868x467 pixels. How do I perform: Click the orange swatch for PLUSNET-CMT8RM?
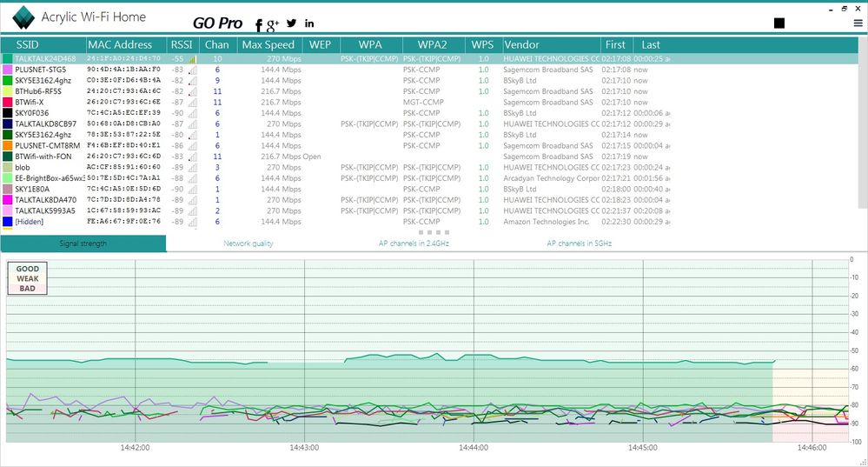[x=7, y=146]
